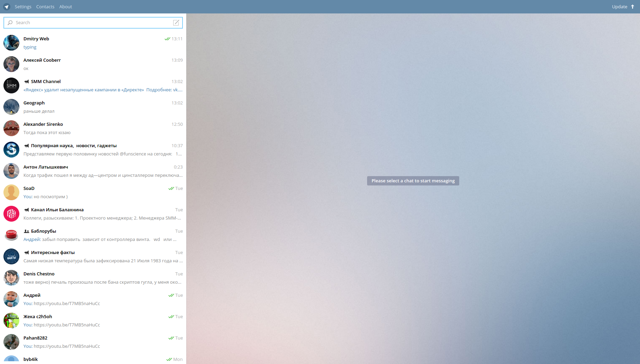The image size is (640, 364).
Task: Click Канал Ильи Балахнина megaphone icon
Action: 27,210
